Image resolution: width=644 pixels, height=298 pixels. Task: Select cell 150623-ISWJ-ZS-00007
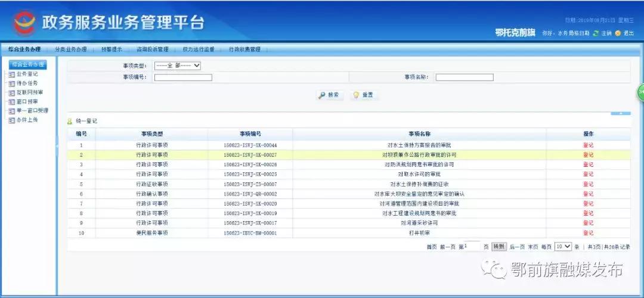250,184
